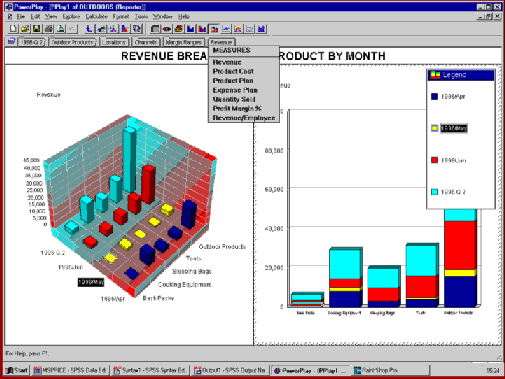The width and height of the screenshot is (505, 379).
Task: Click the Cooking Equipment axis label
Action: pyautogui.click(x=185, y=284)
